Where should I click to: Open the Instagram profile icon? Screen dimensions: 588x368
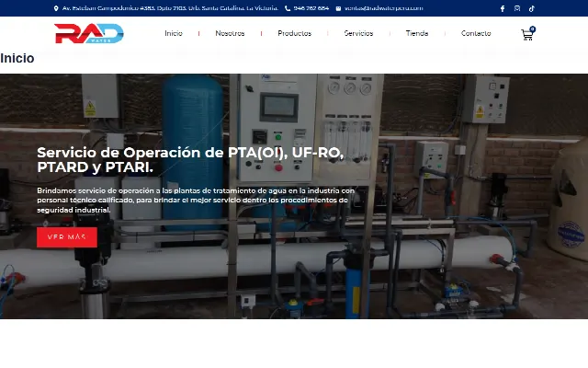(x=517, y=8)
